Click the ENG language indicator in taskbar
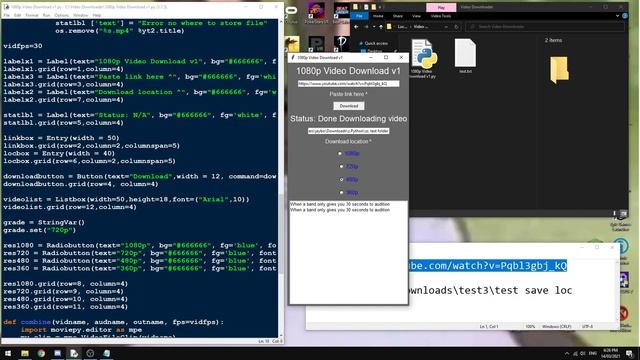 593,353
